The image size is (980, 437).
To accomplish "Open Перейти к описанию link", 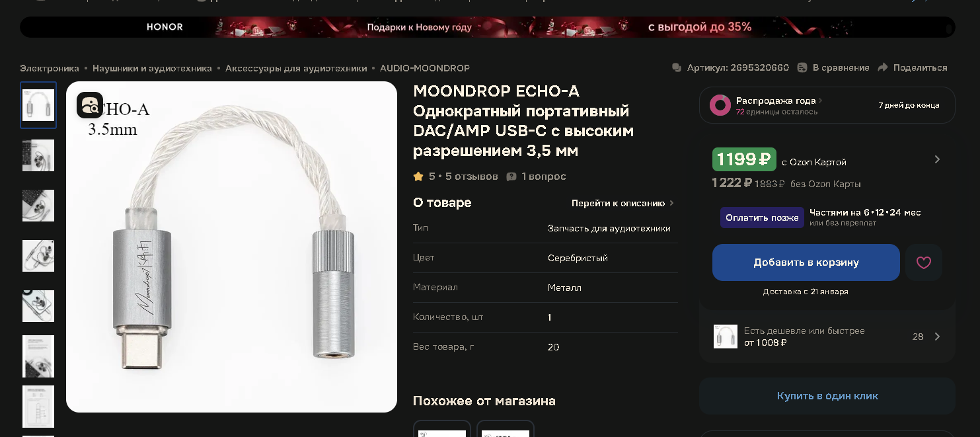I will pos(622,203).
